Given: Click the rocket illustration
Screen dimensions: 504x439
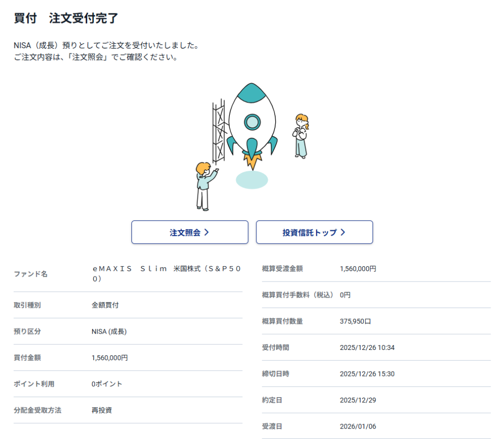Looking at the screenshot, I should [252, 123].
